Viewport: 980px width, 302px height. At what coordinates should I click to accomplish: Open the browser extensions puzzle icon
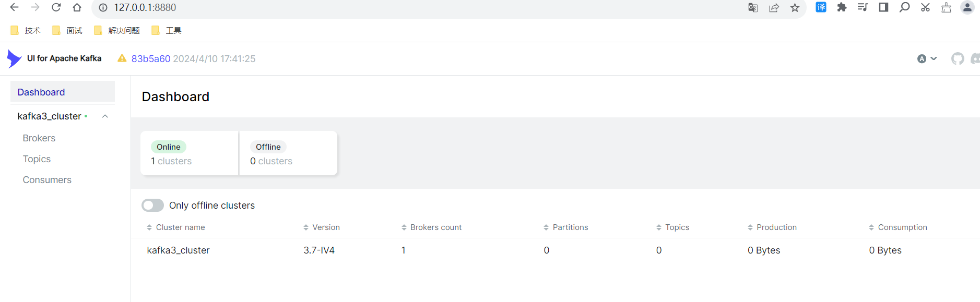tap(842, 7)
